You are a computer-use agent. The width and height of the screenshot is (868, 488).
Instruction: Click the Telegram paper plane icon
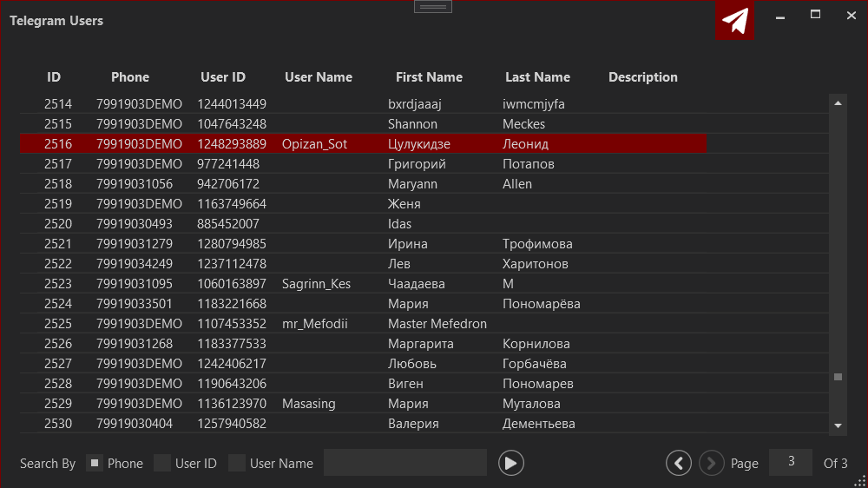tap(734, 21)
